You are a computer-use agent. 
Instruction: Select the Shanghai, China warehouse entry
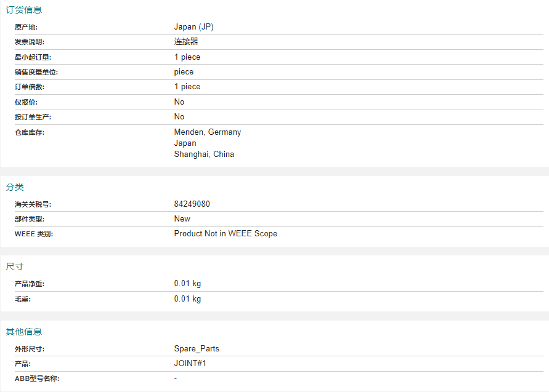tap(204, 154)
